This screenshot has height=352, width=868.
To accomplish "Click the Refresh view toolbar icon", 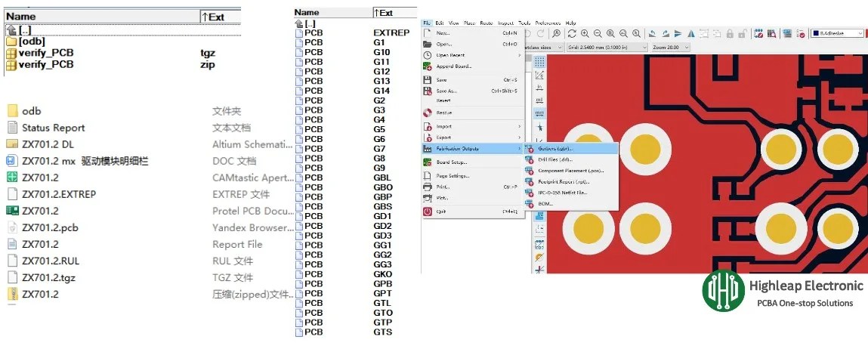I will (572, 34).
